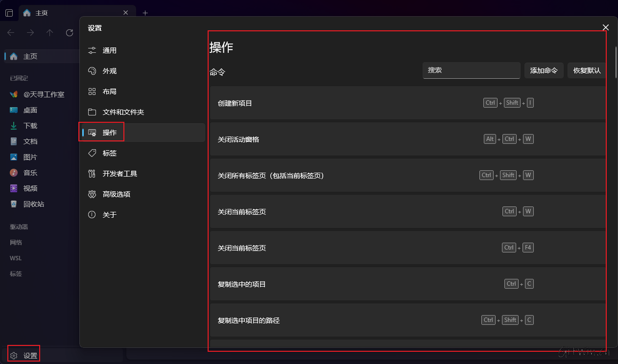Screen dimensions: 618x364
Task: Open a new tab with plus icon
Action: point(145,13)
